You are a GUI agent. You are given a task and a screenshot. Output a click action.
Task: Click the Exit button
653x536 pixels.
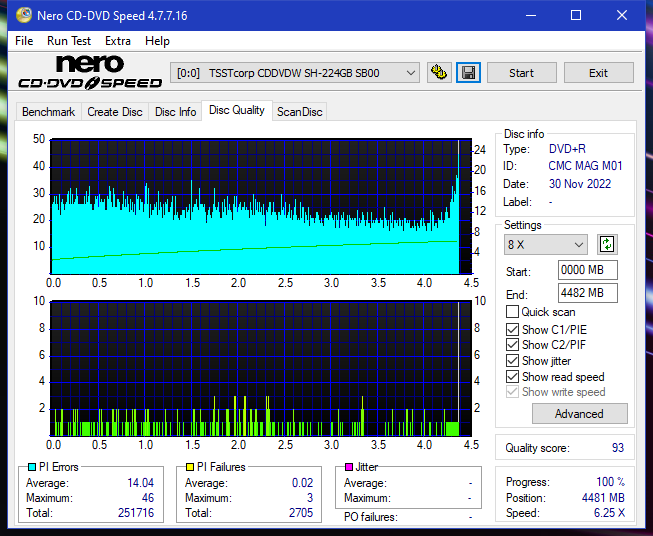[598, 73]
